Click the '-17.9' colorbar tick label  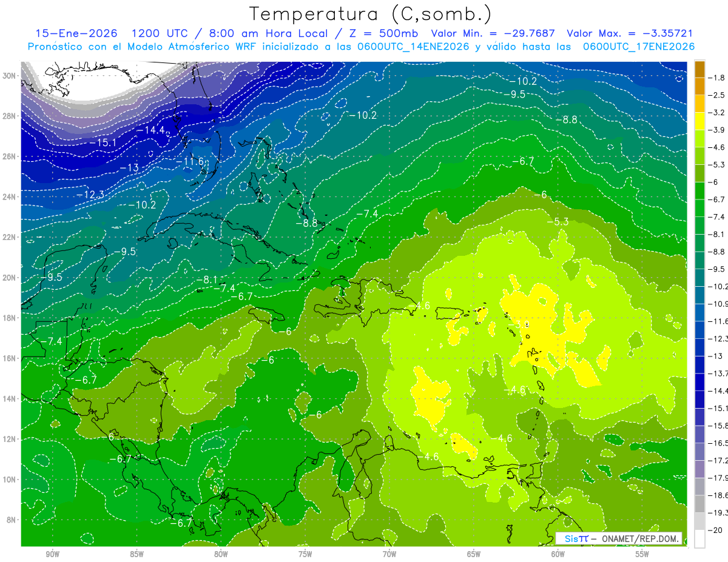click(718, 477)
